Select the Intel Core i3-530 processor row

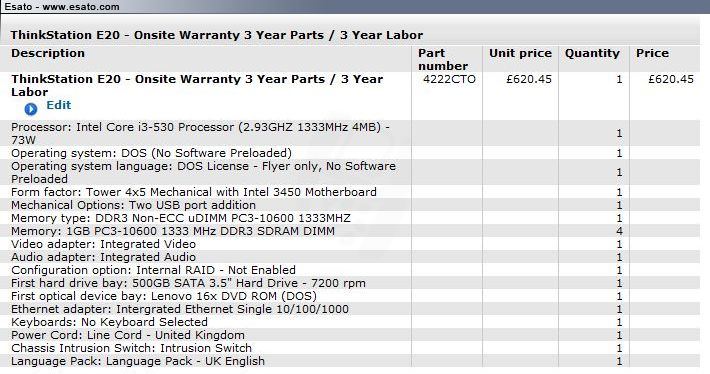point(350,133)
